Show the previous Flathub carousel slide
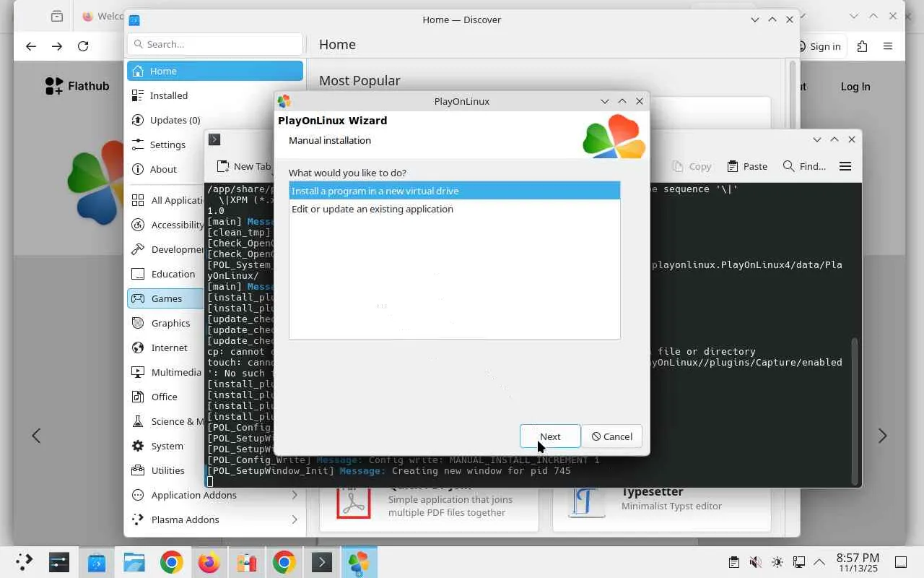The height and width of the screenshot is (578, 924). click(36, 436)
